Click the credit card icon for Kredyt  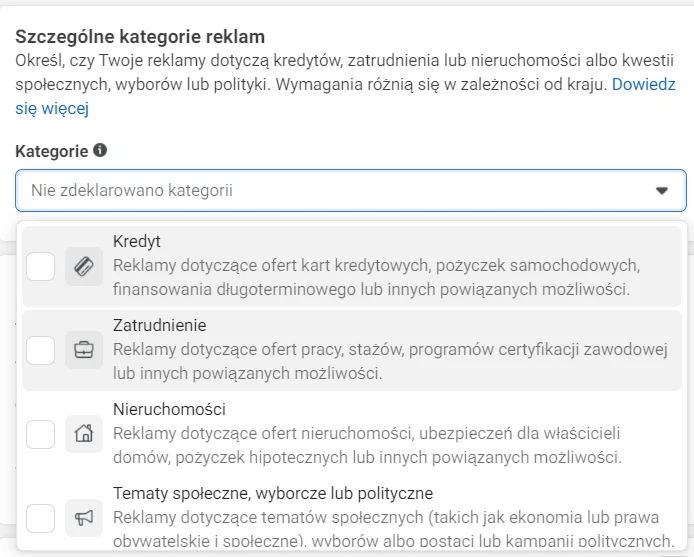(84, 266)
